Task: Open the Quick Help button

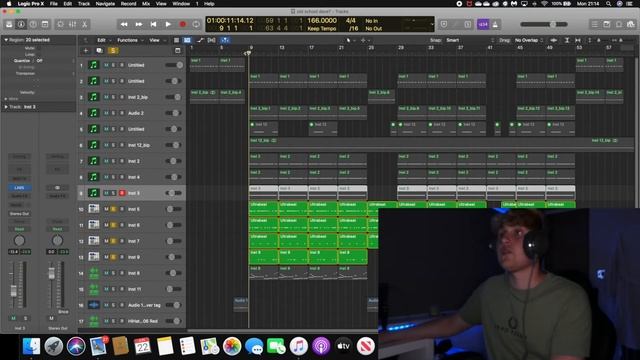Action: (x=33, y=24)
